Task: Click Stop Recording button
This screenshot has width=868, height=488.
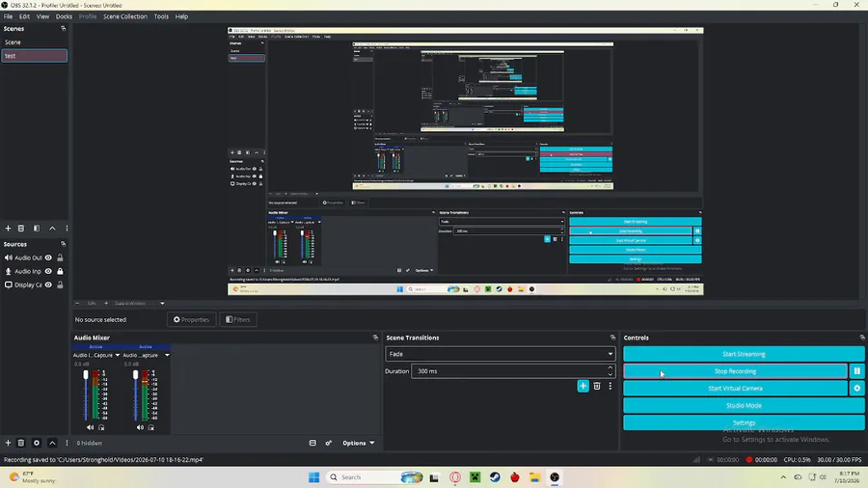Action: 735,371
